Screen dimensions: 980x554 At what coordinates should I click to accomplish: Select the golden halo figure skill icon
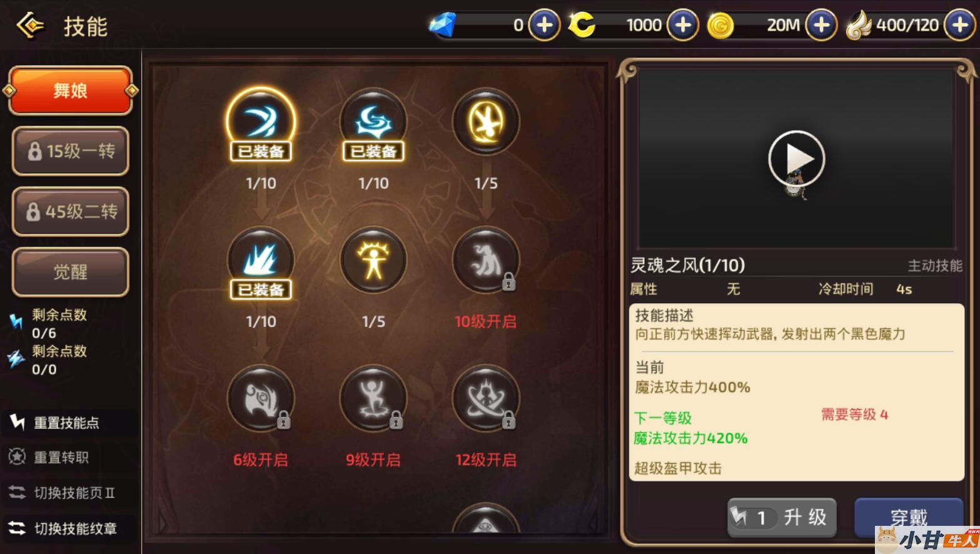[x=373, y=260]
